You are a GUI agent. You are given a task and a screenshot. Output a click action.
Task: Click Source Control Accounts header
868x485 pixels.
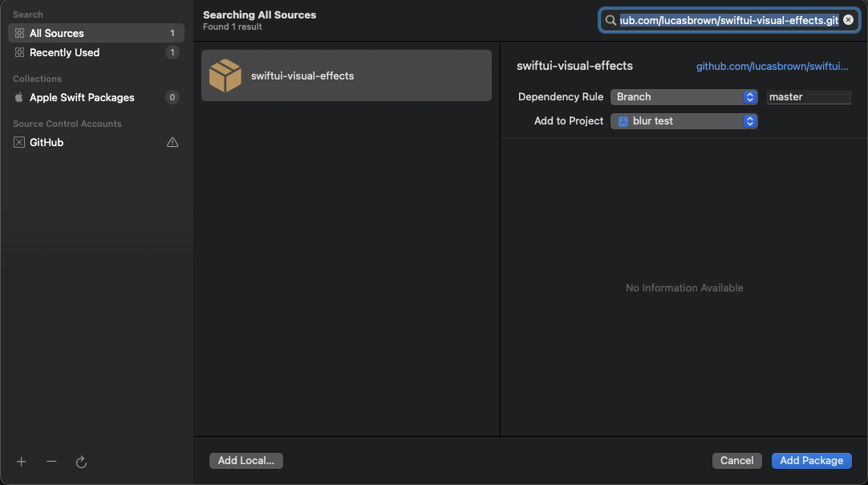pos(67,124)
